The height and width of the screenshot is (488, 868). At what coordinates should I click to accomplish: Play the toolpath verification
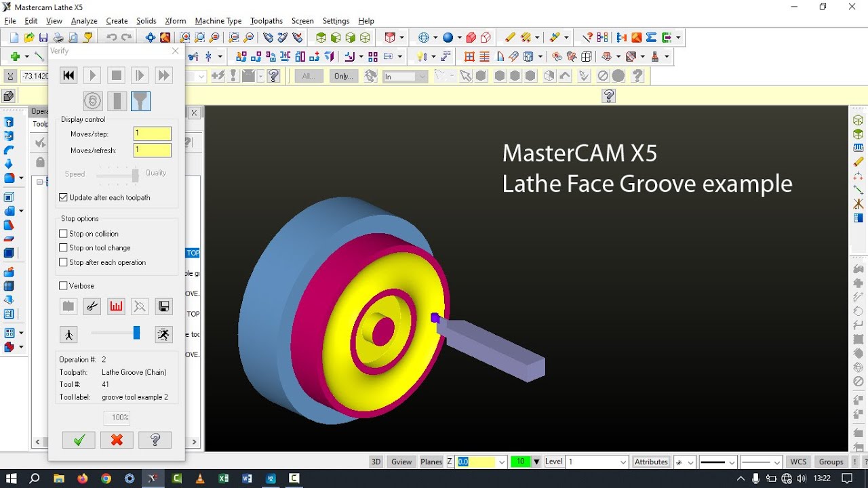click(x=93, y=75)
